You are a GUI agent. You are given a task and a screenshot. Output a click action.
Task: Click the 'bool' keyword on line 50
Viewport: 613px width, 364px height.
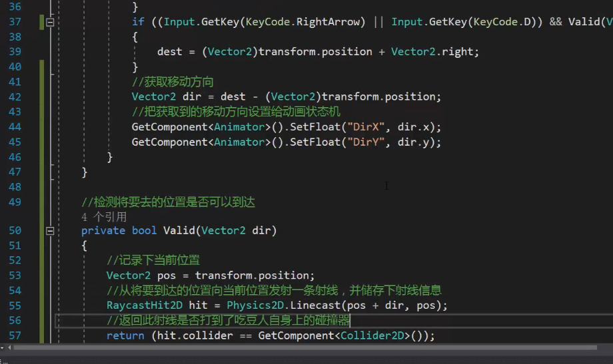click(145, 231)
